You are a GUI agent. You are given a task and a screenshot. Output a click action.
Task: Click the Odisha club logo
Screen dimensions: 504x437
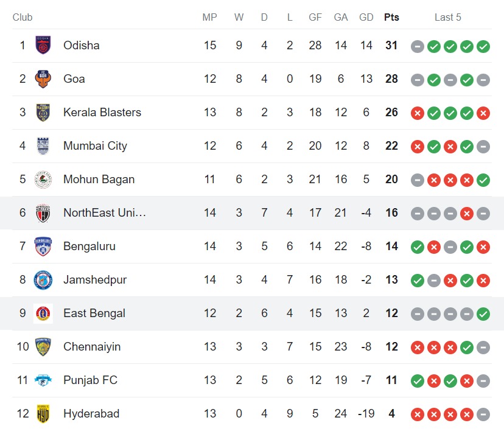coord(43,46)
